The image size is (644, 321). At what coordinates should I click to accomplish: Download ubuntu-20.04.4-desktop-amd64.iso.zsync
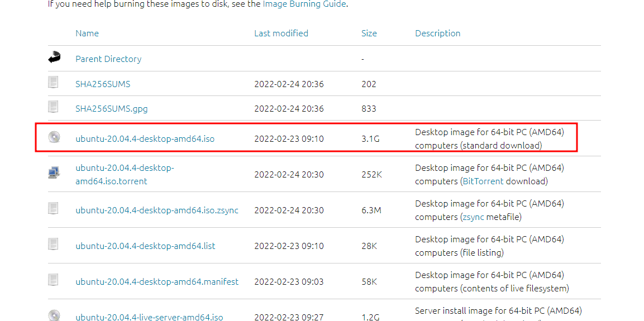(157, 210)
